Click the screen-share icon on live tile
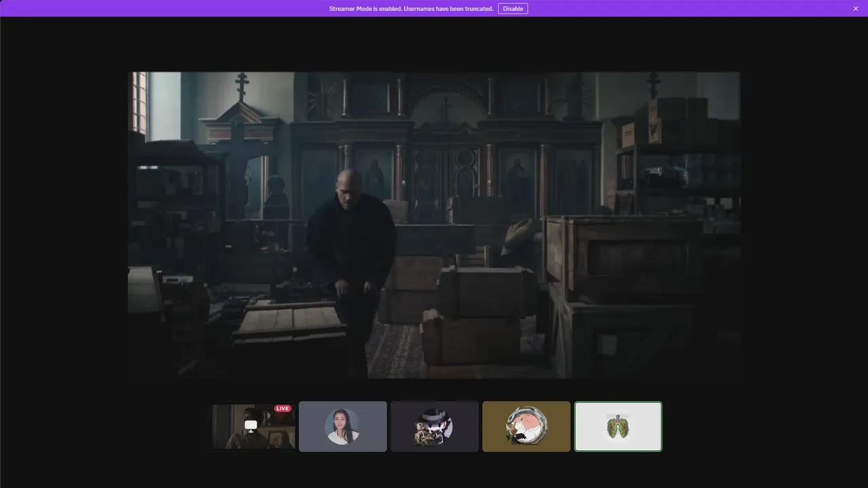The image size is (868, 488). [251, 426]
